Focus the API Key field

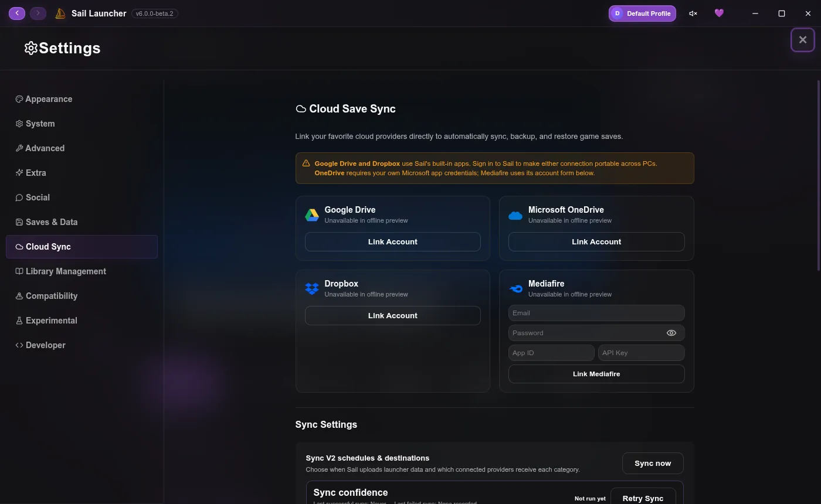(642, 353)
